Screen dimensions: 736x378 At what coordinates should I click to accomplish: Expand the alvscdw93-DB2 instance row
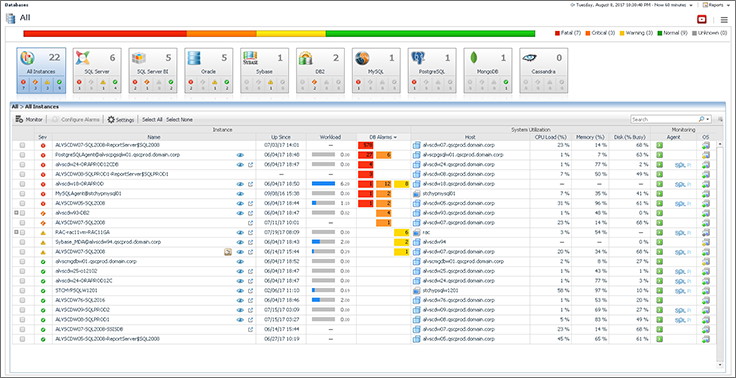(x=16, y=213)
